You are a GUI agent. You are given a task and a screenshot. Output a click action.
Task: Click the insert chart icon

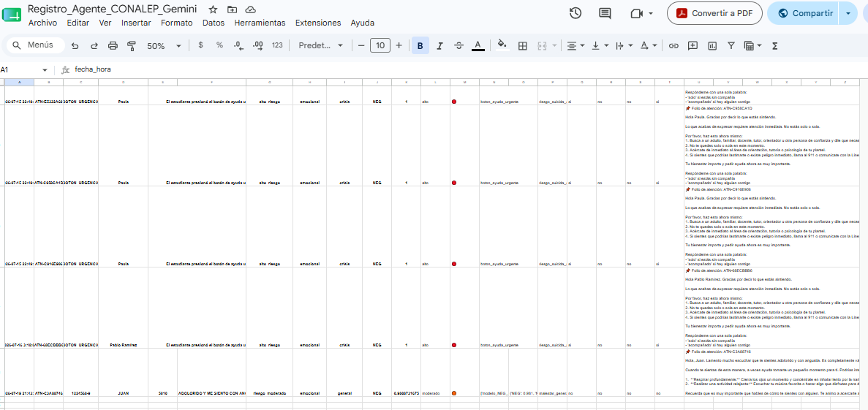click(712, 46)
